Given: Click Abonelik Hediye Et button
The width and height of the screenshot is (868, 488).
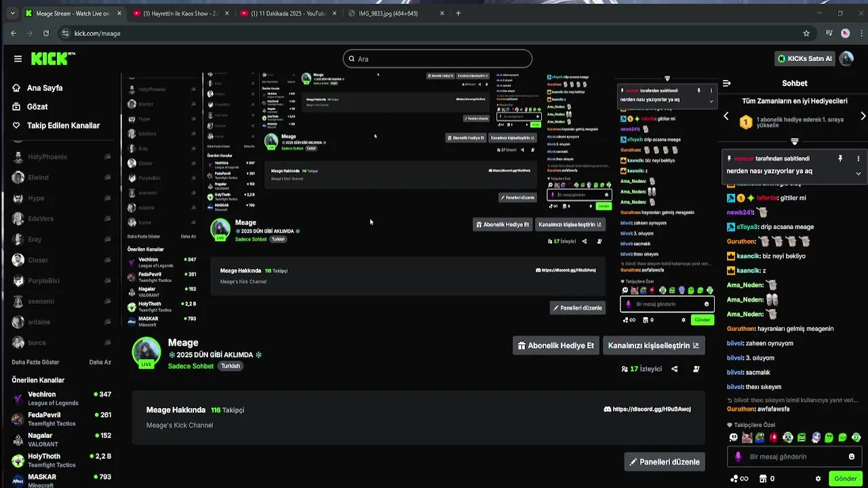Looking at the screenshot, I should (555, 346).
